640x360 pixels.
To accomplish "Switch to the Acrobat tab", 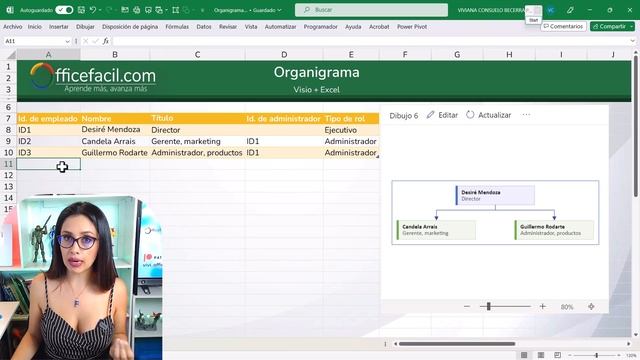I will [379, 27].
